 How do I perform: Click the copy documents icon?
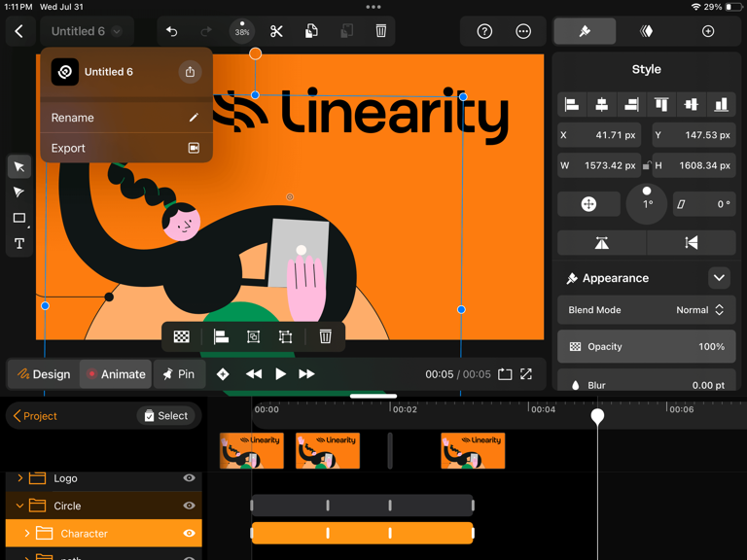click(x=311, y=31)
